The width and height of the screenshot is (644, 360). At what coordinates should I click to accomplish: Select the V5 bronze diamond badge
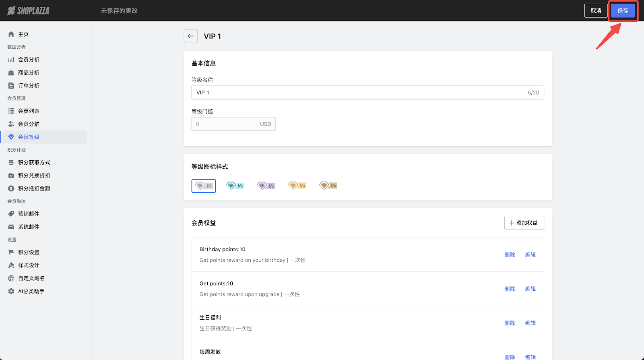(328, 186)
